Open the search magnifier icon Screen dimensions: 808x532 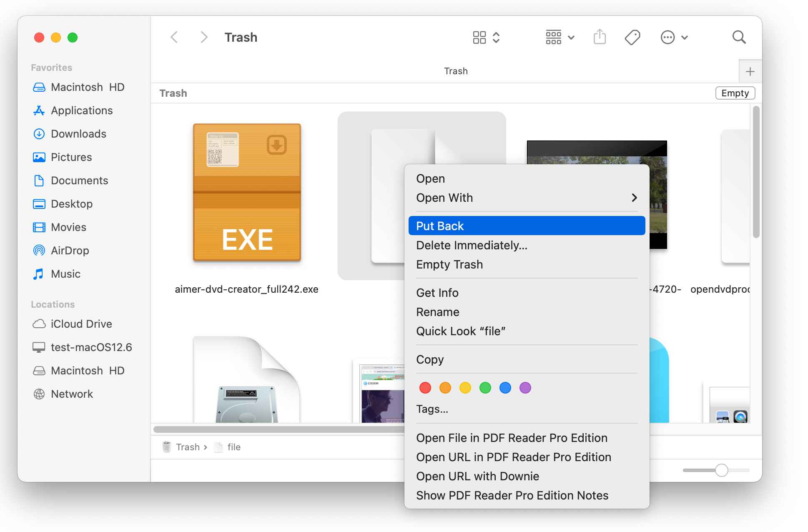(739, 37)
